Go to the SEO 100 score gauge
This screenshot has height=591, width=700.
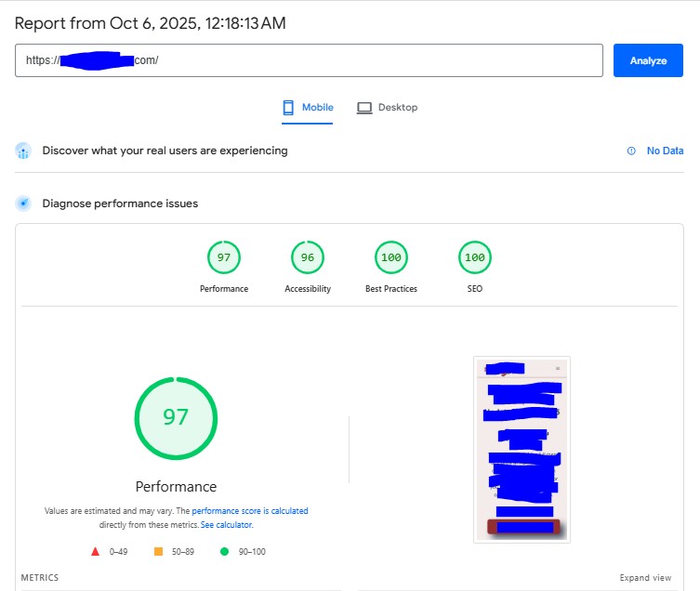(x=475, y=257)
